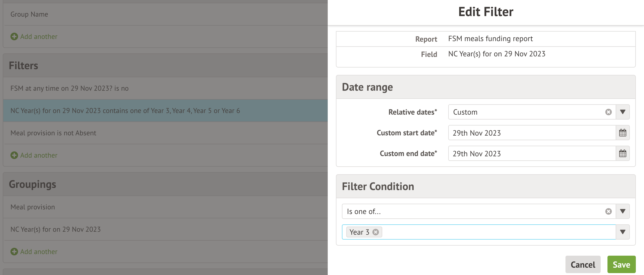644x275 pixels.
Task: Clear the Relative dates selection with the x icon
Action: pos(608,112)
